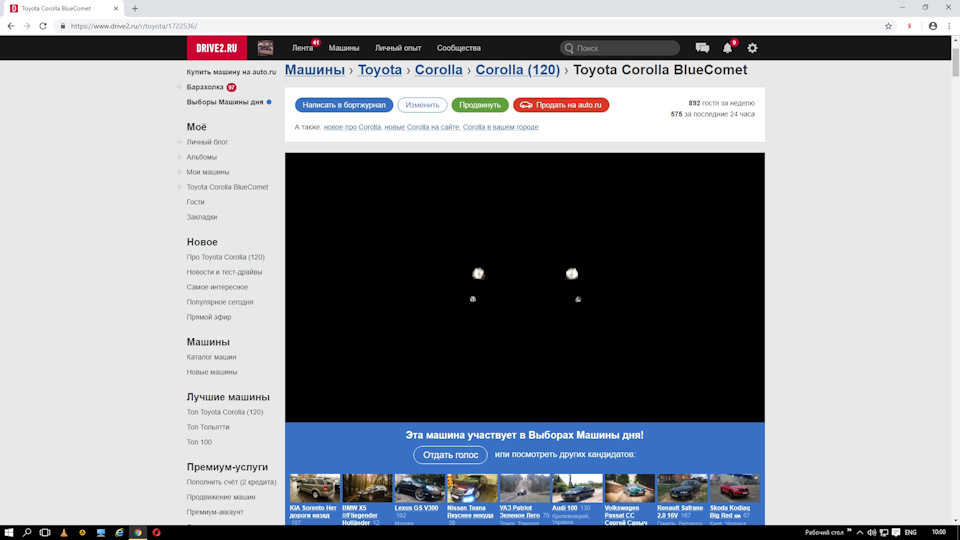Click Написать в бортжурнал button
This screenshot has width=960, height=540.
(x=344, y=105)
